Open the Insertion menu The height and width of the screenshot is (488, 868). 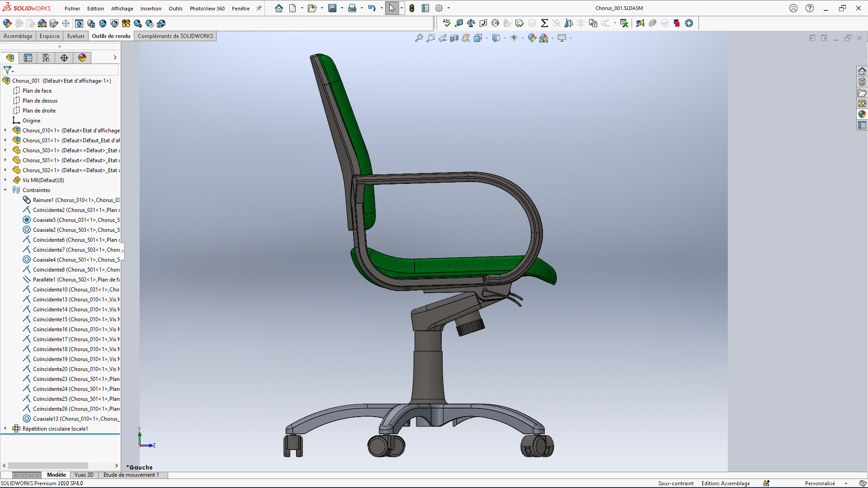pos(151,9)
